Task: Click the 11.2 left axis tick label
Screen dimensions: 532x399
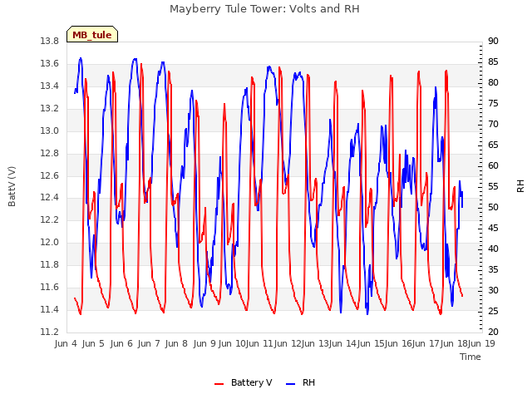Action: click(x=50, y=332)
